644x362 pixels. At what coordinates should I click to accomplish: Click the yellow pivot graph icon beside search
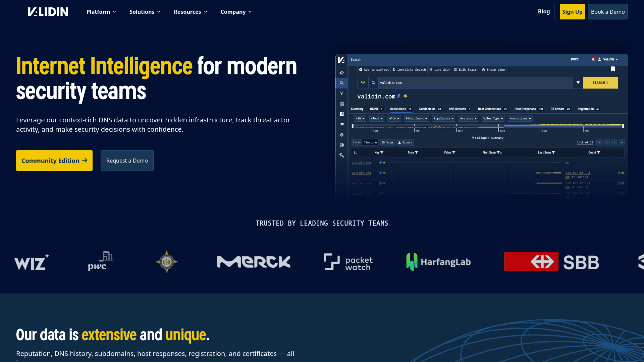pos(363,83)
